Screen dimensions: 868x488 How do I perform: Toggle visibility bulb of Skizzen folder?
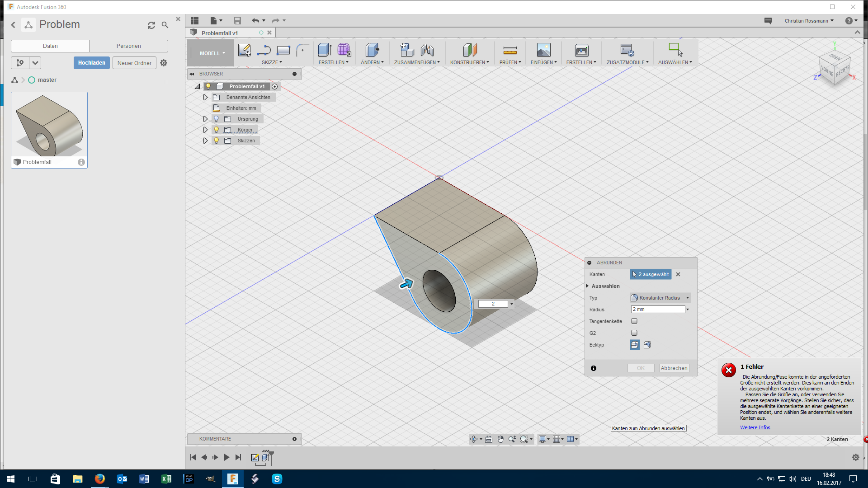[x=216, y=141]
